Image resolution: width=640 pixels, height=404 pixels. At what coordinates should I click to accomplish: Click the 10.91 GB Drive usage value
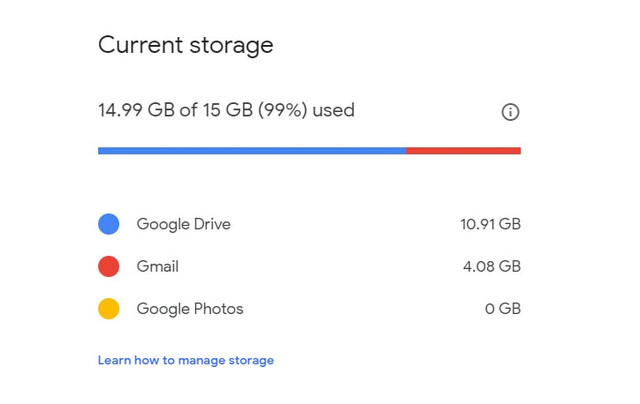490,224
